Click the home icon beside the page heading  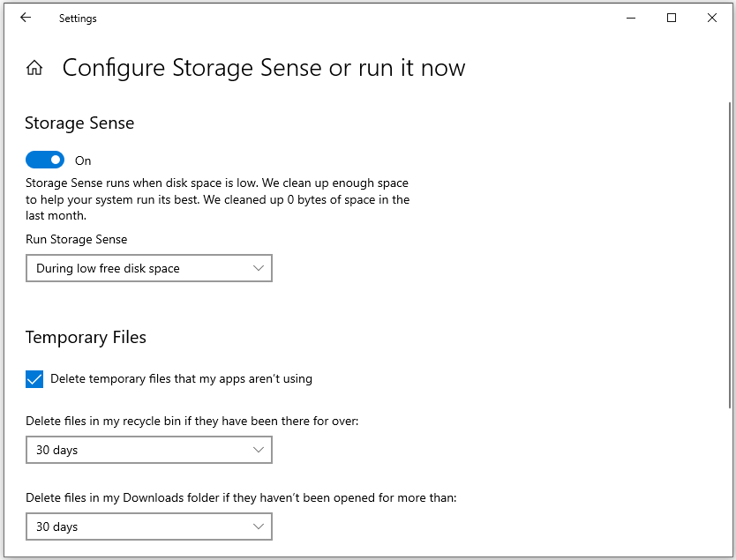(x=34, y=67)
